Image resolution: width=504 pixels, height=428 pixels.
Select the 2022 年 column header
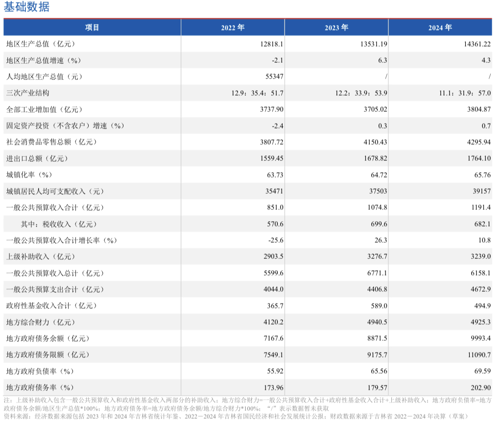tap(233, 27)
